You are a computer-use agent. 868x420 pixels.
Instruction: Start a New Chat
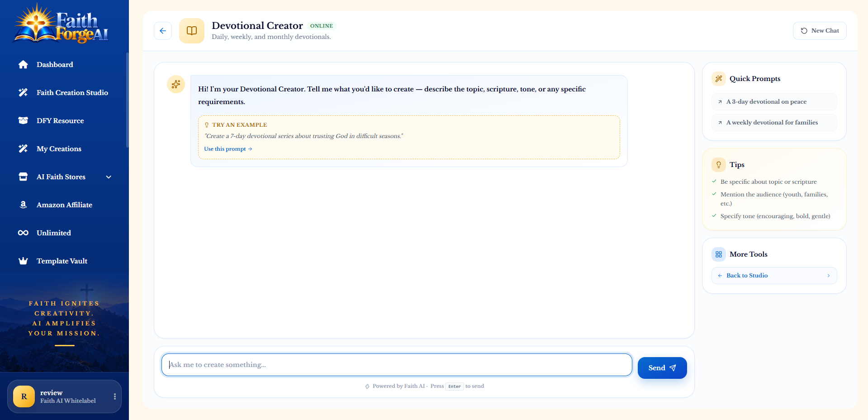tap(820, 31)
